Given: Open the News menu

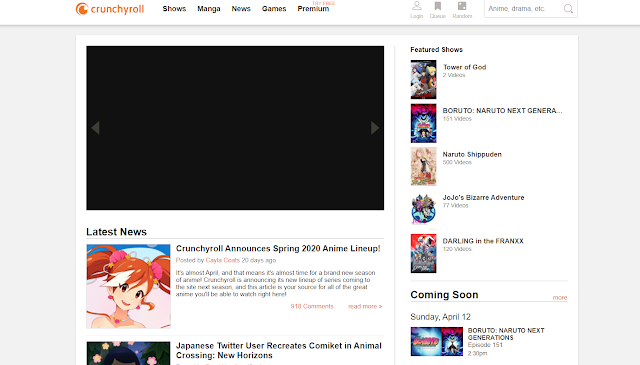Looking at the screenshot, I should (241, 9).
